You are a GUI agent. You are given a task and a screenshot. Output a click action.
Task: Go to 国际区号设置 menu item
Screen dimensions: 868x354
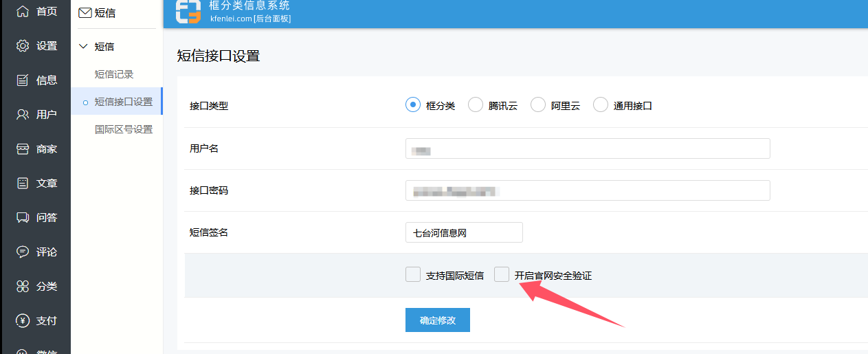point(124,129)
